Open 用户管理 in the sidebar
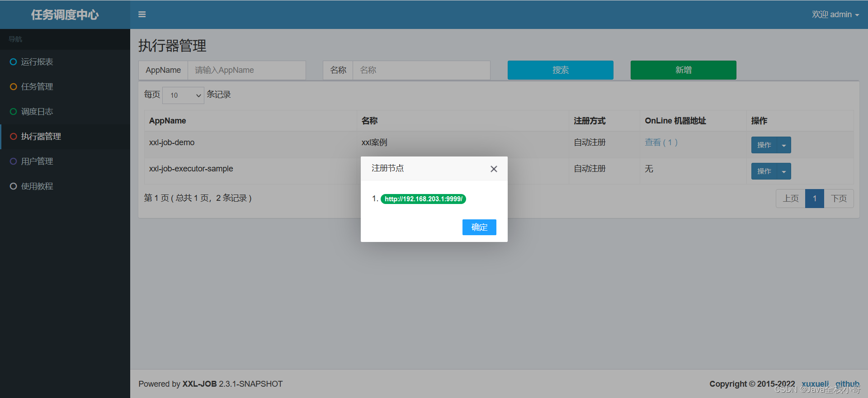The height and width of the screenshot is (398, 868). coord(65,161)
